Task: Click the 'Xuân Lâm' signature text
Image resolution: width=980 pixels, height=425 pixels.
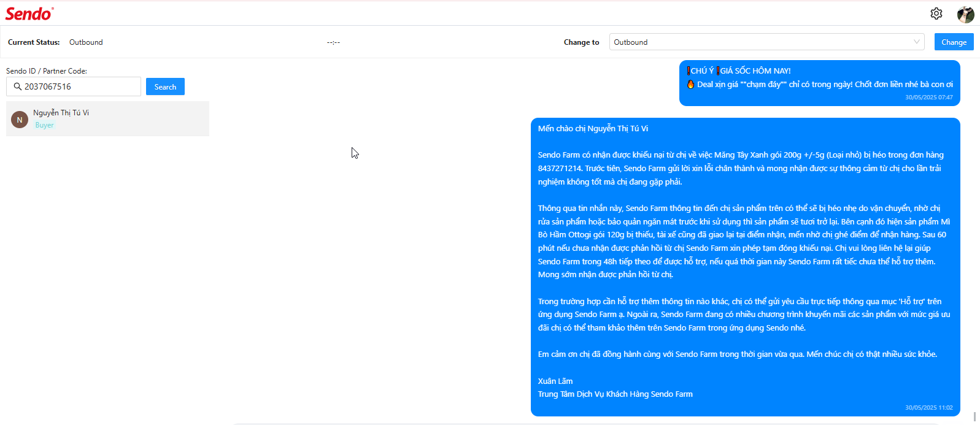Action: click(555, 381)
